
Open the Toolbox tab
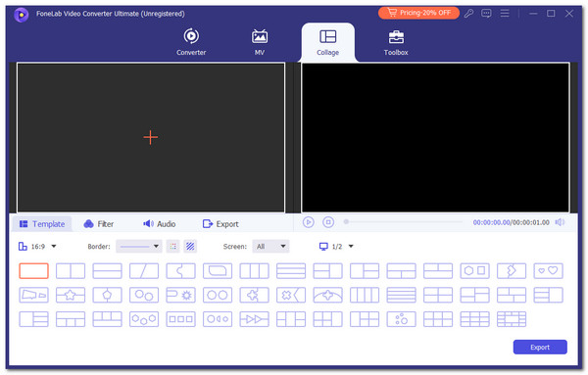[x=396, y=43]
